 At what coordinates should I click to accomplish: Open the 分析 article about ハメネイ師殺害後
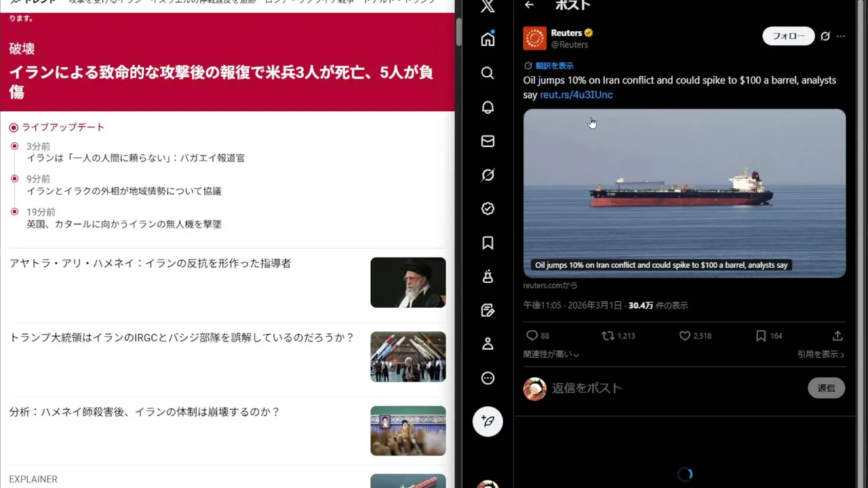click(x=144, y=412)
